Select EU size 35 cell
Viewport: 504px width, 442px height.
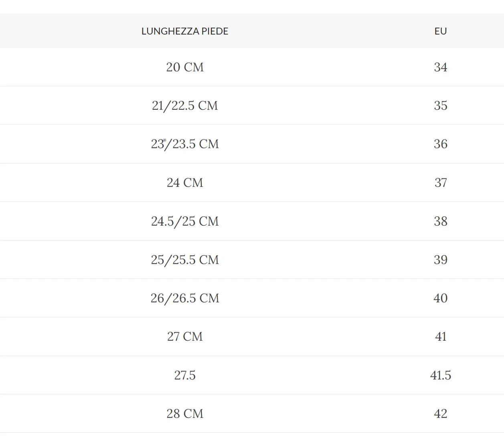(x=440, y=105)
